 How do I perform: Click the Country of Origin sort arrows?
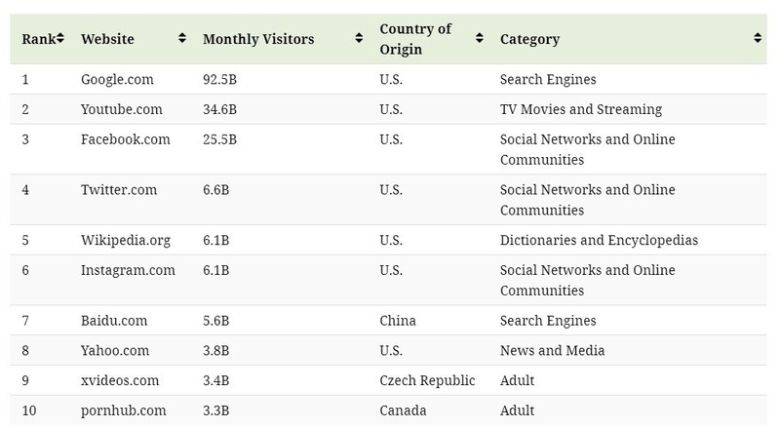click(x=479, y=39)
